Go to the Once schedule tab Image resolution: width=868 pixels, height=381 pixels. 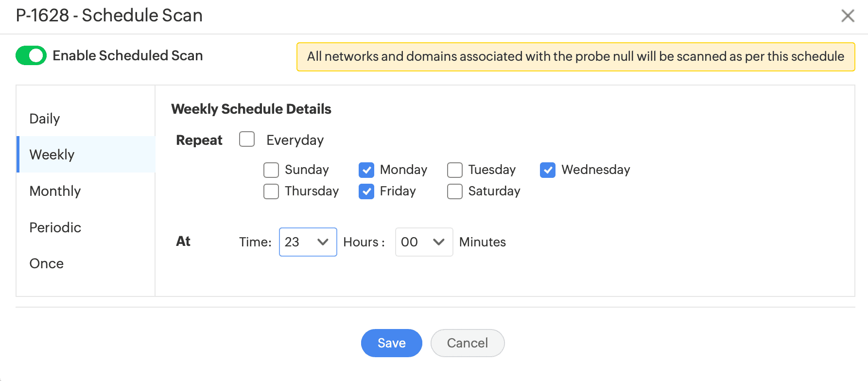coord(47,263)
